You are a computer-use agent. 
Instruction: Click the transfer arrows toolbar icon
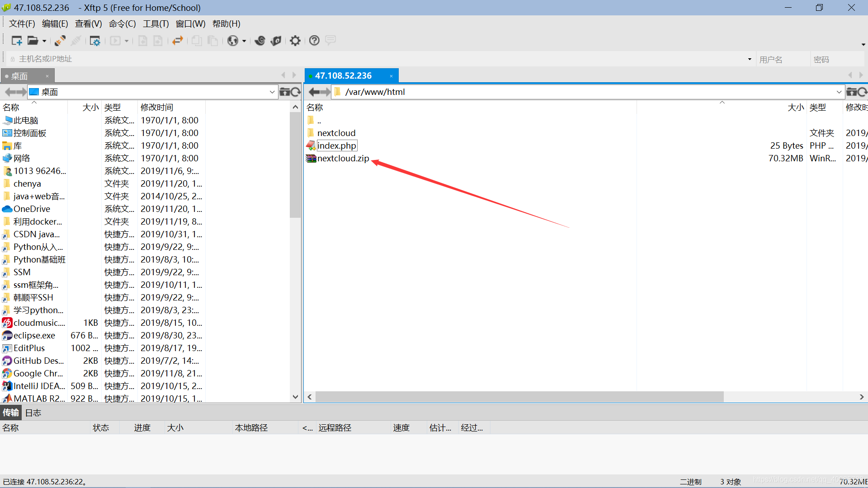pyautogui.click(x=178, y=41)
